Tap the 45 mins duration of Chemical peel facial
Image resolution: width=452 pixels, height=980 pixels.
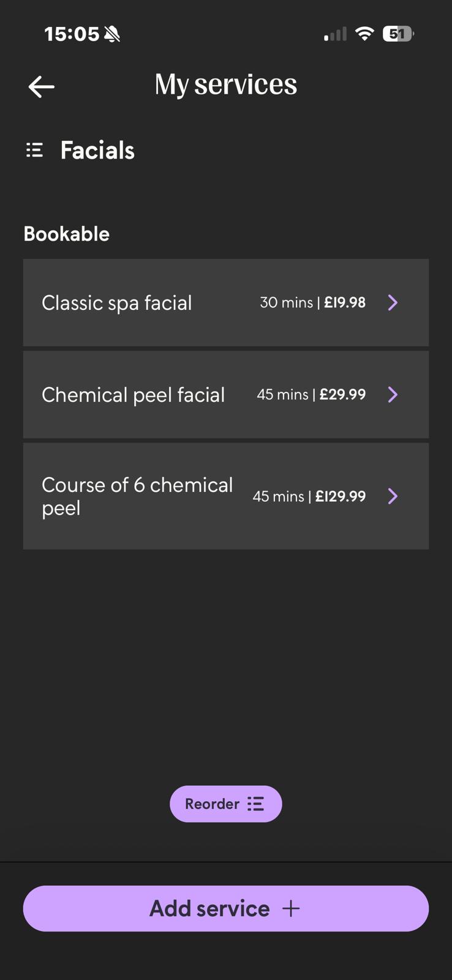click(x=282, y=394)
